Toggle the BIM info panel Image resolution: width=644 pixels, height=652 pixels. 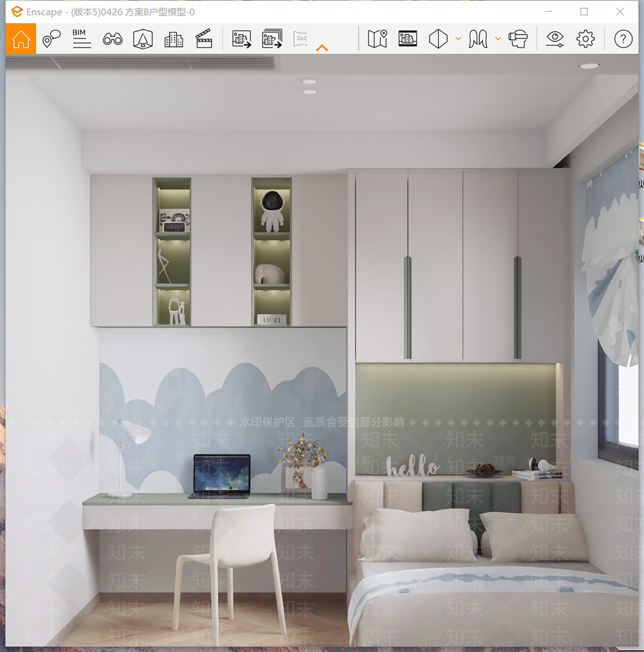click(x=82, y=39)
